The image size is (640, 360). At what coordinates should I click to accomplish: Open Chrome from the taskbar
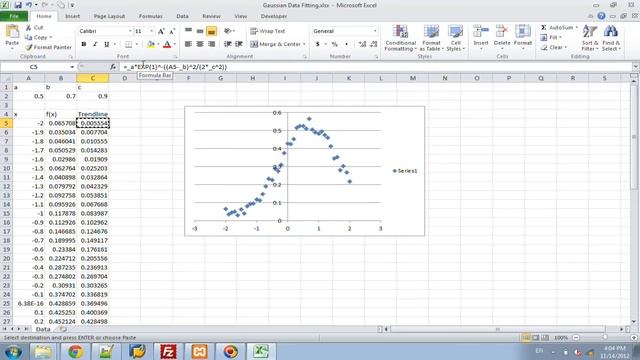75,351
